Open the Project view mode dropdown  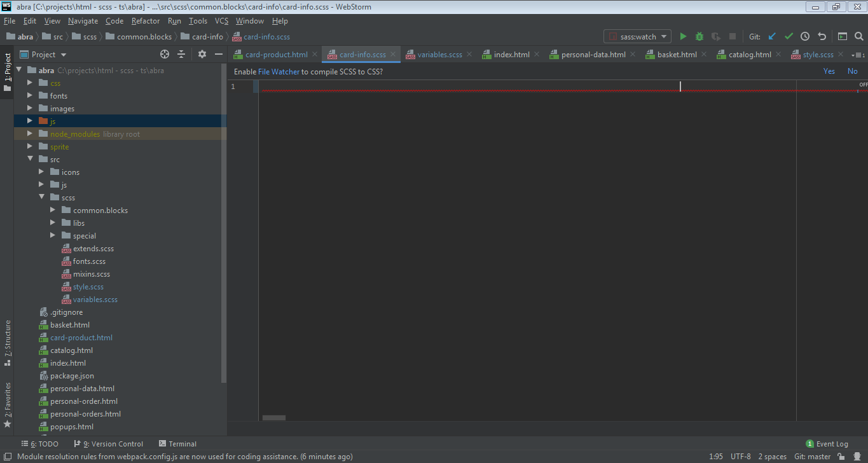point(64,55)
